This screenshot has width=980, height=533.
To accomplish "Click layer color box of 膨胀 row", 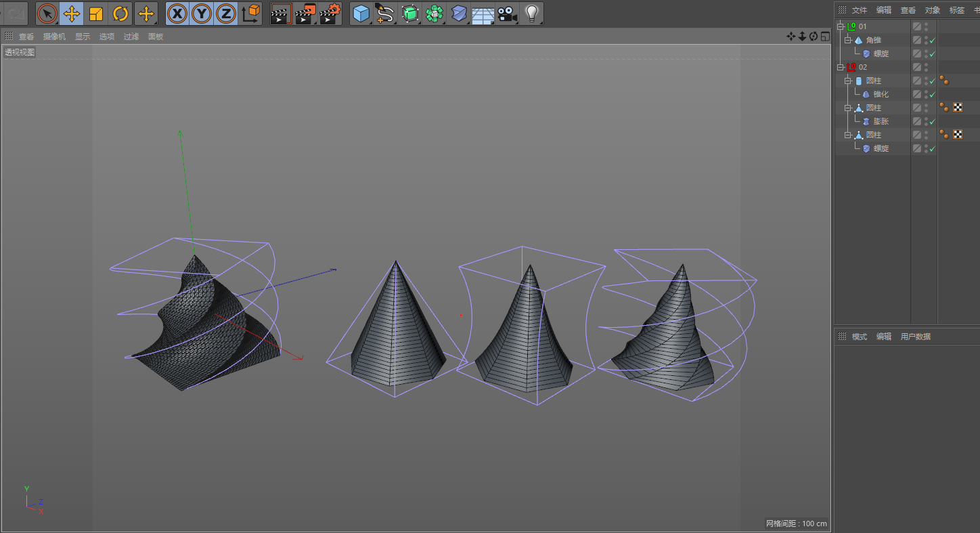I will coord(917,121).
